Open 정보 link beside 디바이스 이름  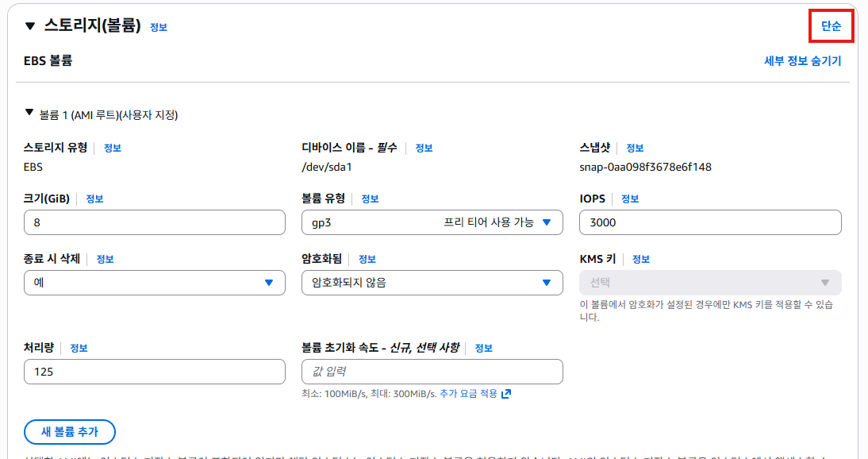click(x=424, y=148)
